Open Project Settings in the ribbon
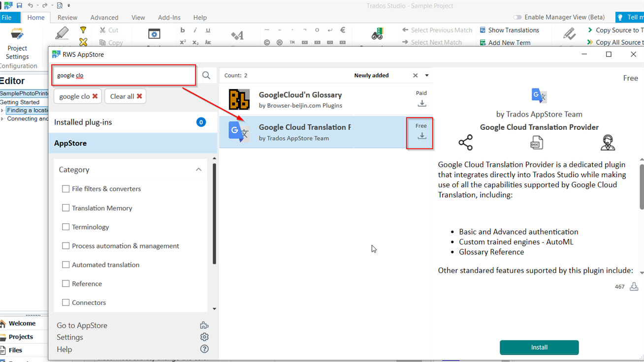 (17, 43)
